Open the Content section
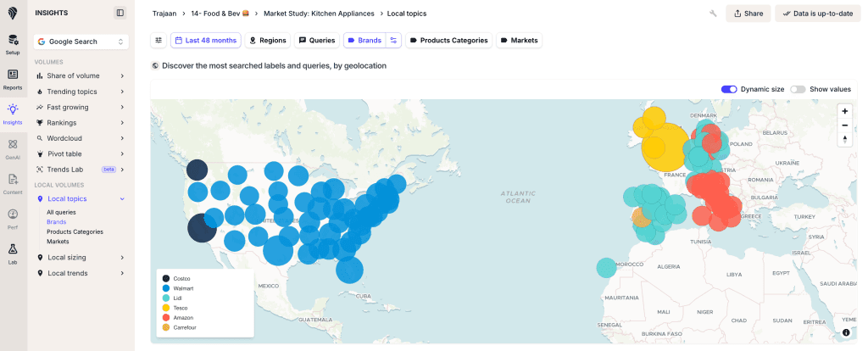The width and height of the screenshot is (868, 351). tap(13, 184)
